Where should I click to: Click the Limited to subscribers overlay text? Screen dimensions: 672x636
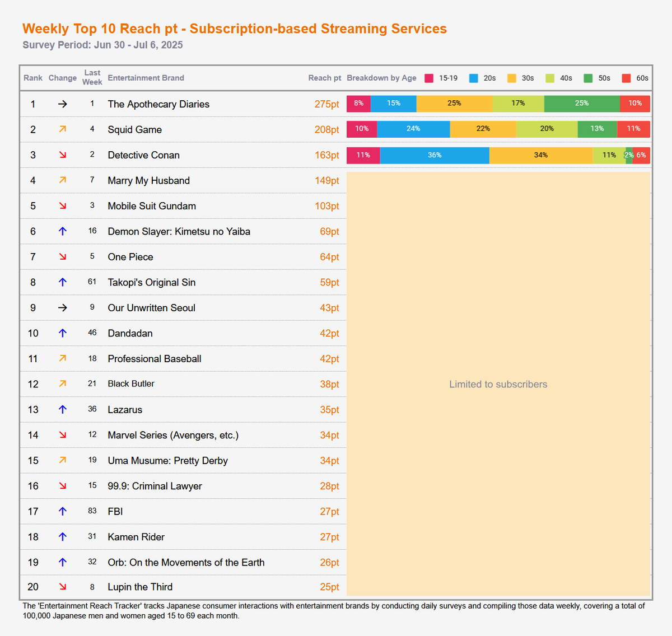498,384
